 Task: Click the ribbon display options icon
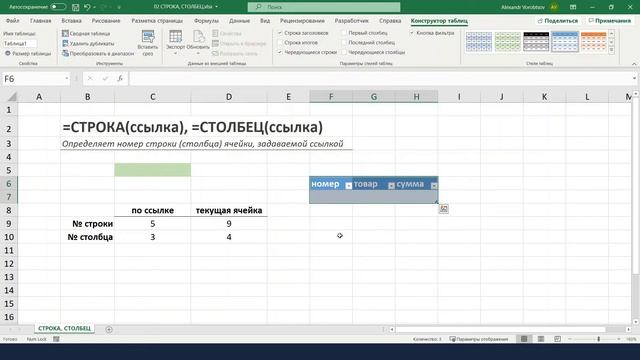(573, 7)
